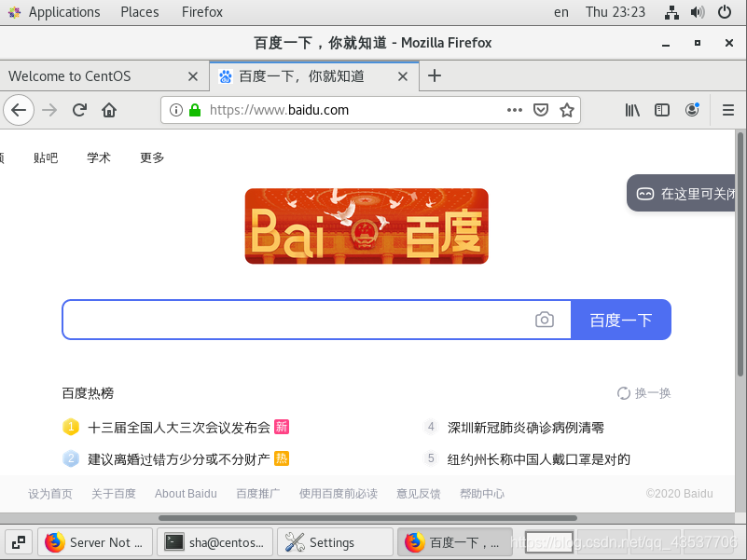Click the Home icon in the navigation bar
The image size is (747, 560).
click(107, 109)
